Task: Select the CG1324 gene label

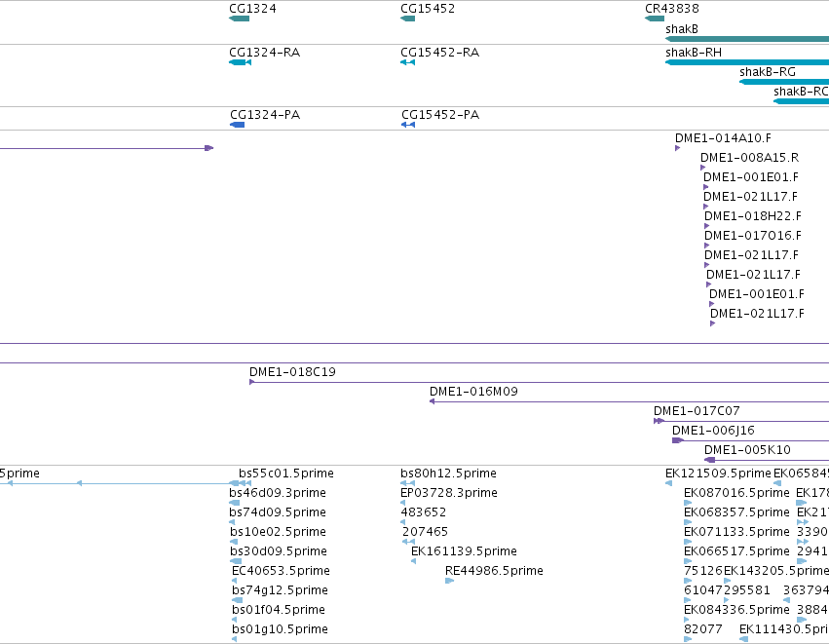Action: coord(252,9)
